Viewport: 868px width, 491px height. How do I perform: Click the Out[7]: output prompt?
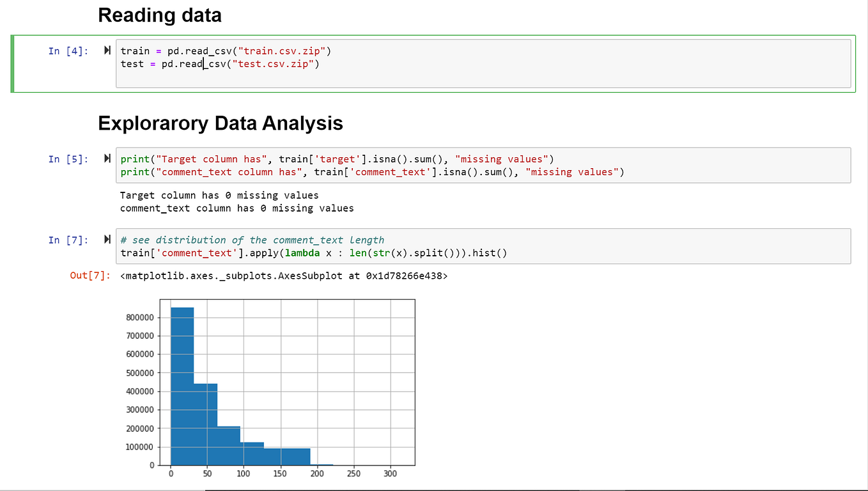tap(89, 276)
